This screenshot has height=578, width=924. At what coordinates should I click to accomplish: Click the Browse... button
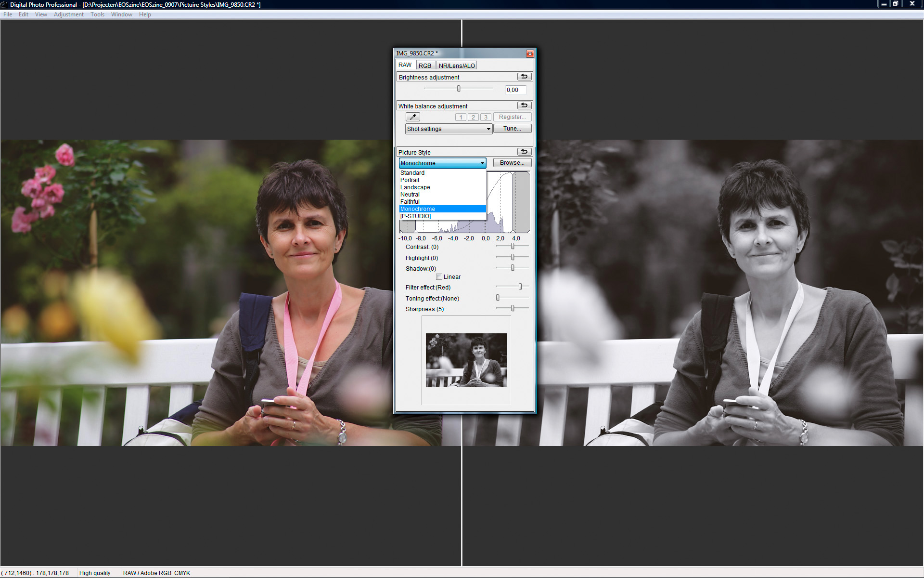coord(512,163)
